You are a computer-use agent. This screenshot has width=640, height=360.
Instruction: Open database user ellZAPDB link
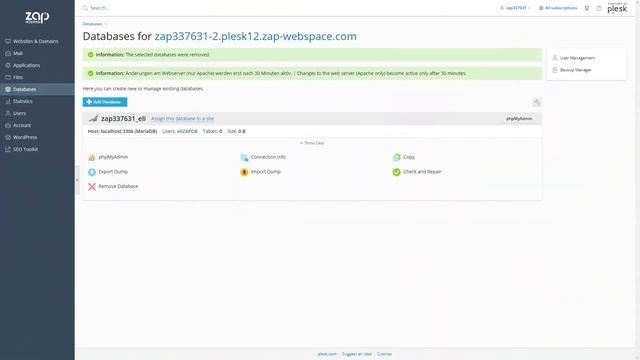pos(187,131)
